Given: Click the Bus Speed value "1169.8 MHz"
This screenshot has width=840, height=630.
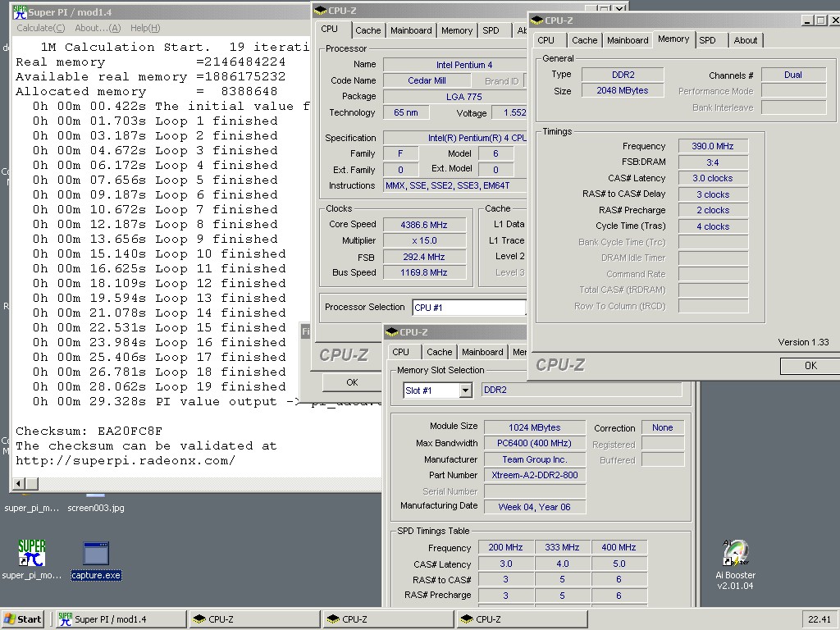Looking at the screenshot, I should pos(424,272).
